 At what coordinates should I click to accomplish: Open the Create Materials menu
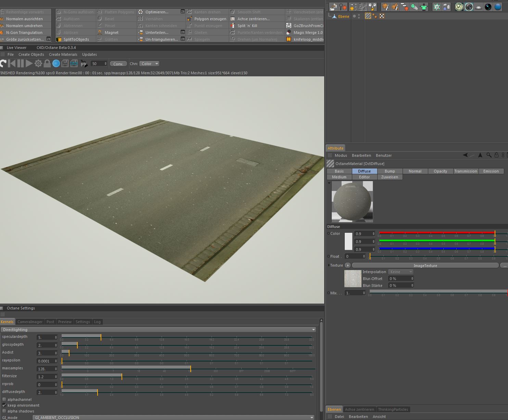[x=63, y=54]
